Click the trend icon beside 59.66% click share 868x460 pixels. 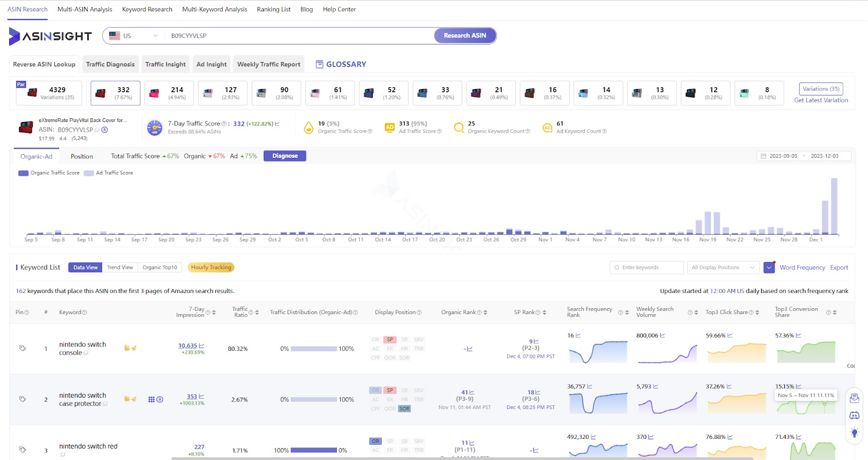[730, 336]
